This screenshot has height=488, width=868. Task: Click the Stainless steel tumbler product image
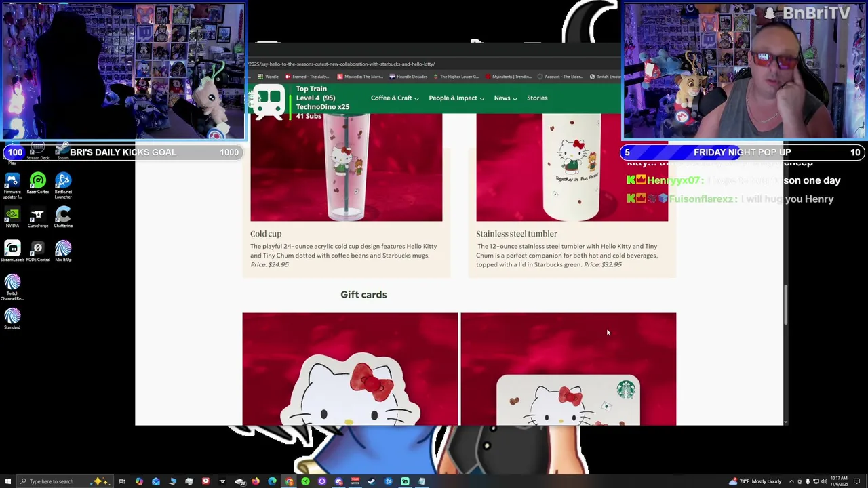(572, 167)
